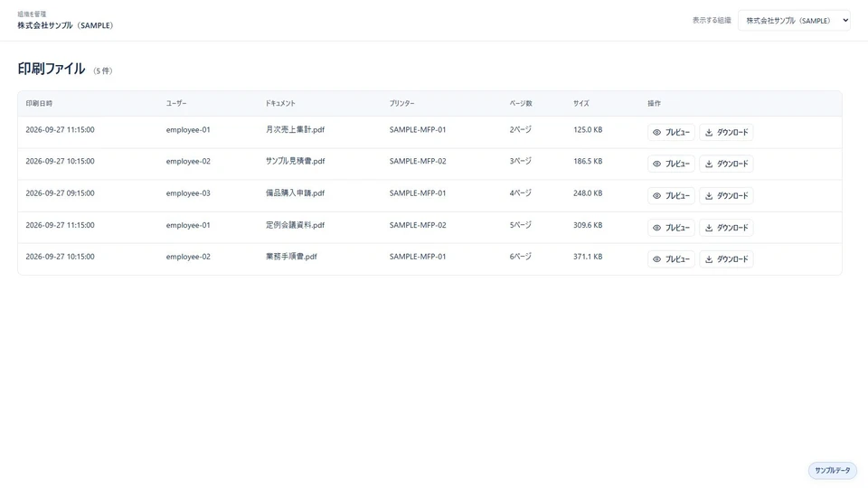Preview the 定例会議資料.pdf print file
The width and height of the screenshot is (868, 488).
(671, 228)
